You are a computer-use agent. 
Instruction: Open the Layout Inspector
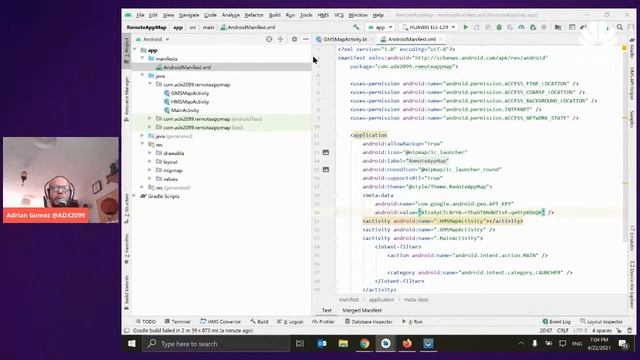(601, 322)
